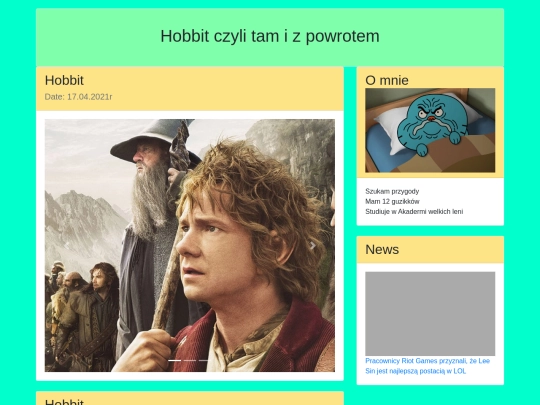The height and width of the screenshot is (405, 540).
Task: Select the first 'Hobbit' post heading
Action: (x=64, y=80)
